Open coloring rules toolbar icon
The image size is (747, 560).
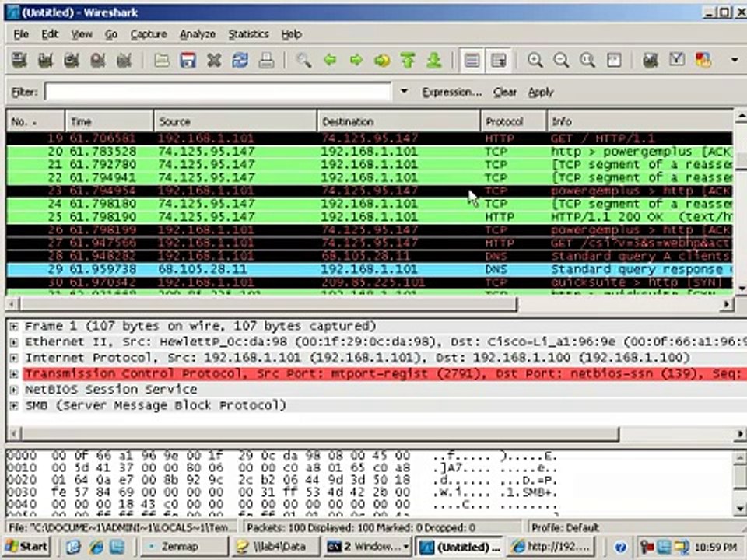click(703, 61)
